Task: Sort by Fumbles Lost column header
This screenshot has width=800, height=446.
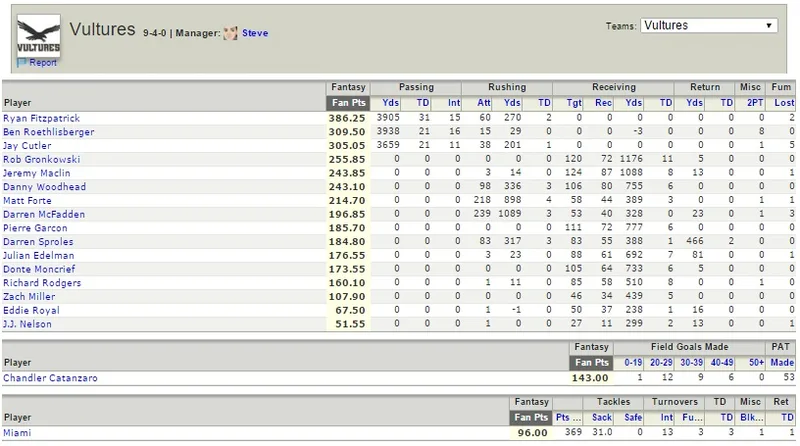Action: click(784, 103)
